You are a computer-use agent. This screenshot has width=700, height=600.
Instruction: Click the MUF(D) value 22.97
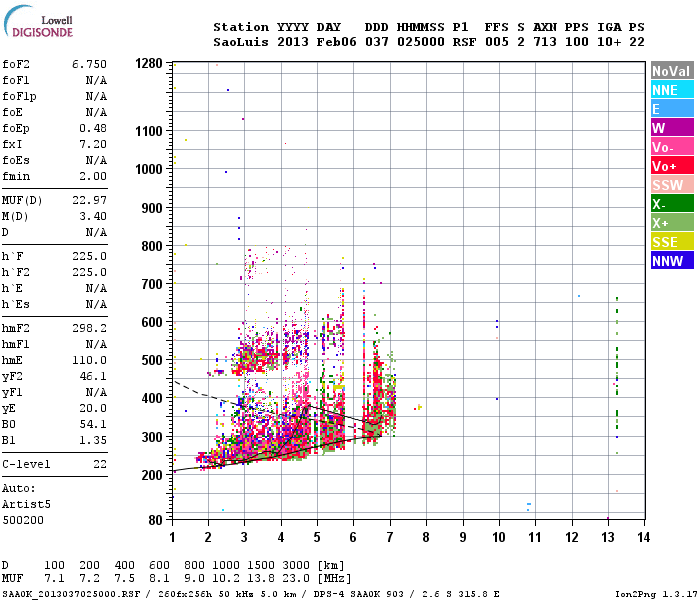(89, 200)
